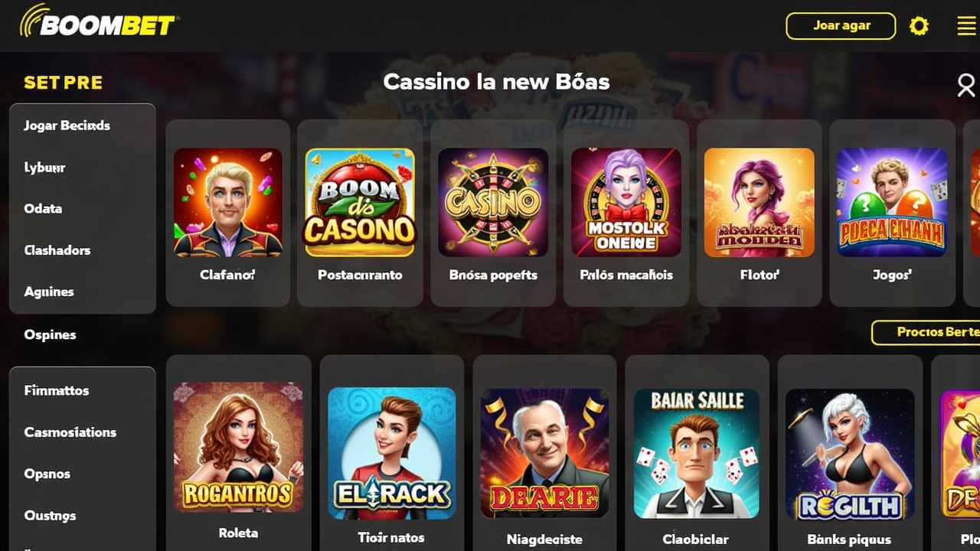Open the yellow gear settings icon

(x=919, y=26)
